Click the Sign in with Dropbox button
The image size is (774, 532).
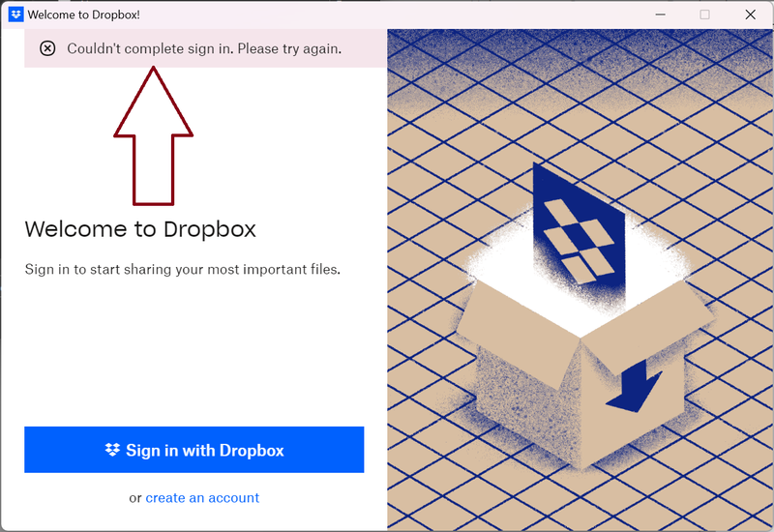194,450
